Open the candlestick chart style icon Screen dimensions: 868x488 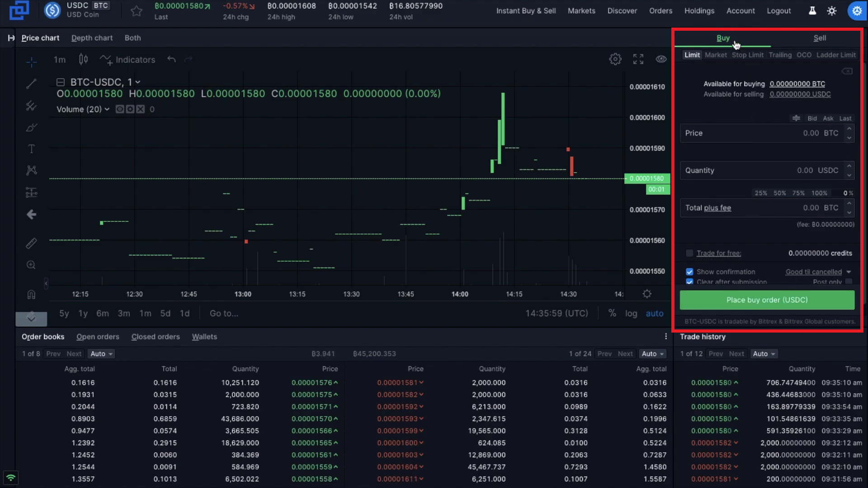point(83,59)
